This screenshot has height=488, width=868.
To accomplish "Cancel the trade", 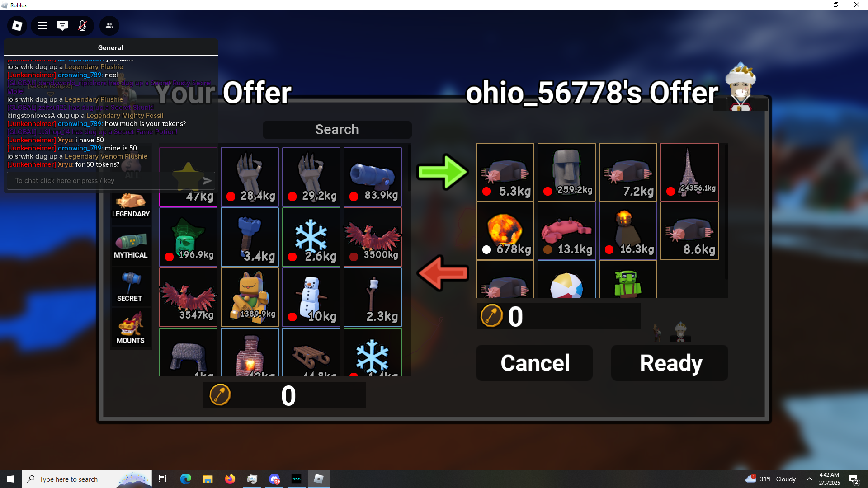I will [x=534, y=363].
